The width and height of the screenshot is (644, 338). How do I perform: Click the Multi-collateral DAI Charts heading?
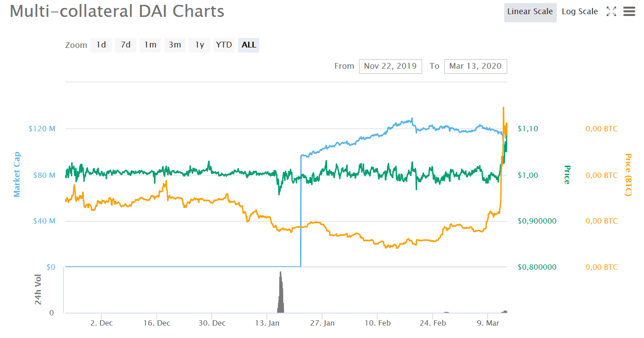pyautogui.click(x=117, y=11)
